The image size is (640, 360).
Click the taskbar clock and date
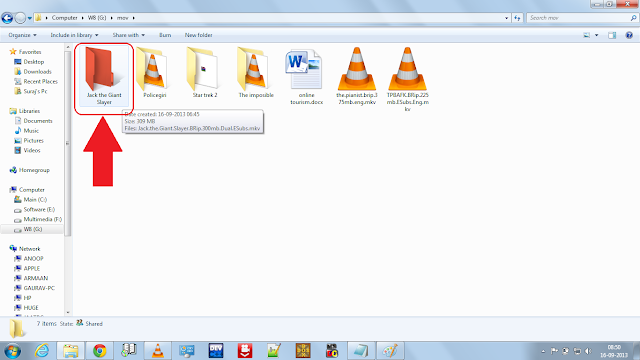(613, 351)
